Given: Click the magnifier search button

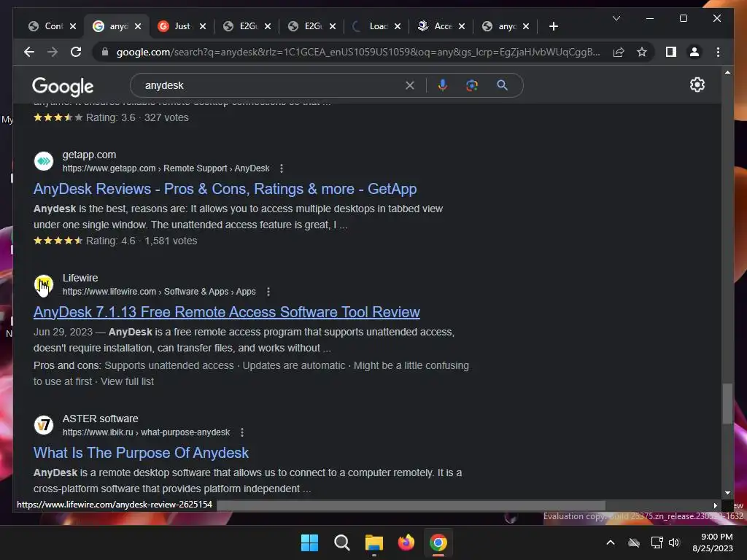Looking at the screenshot, I should (502, 85).
